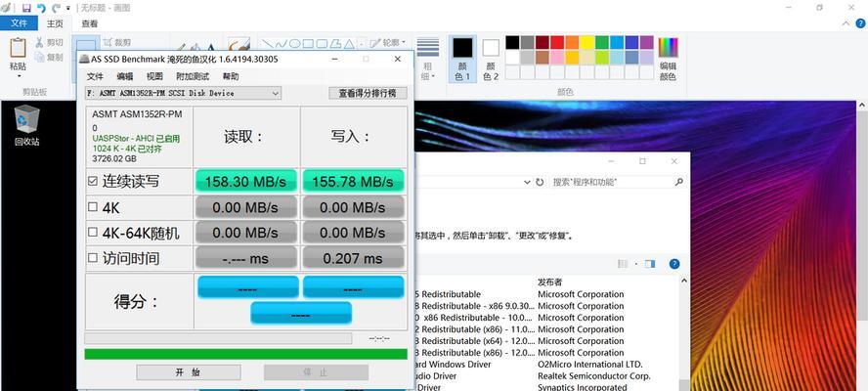Refresh the Programs and Features window

tap(540, 182)
